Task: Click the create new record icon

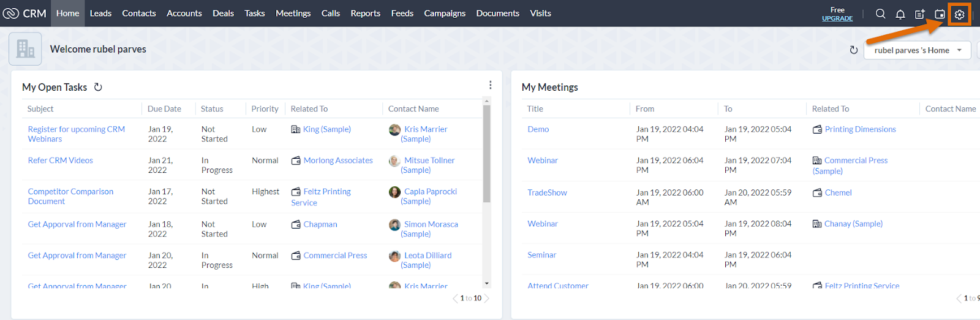Action: point(919,14)
